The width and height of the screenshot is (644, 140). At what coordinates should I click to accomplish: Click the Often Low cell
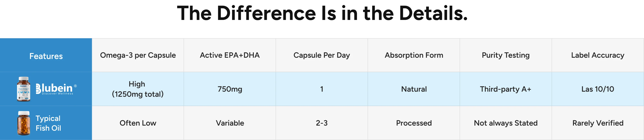138,123
